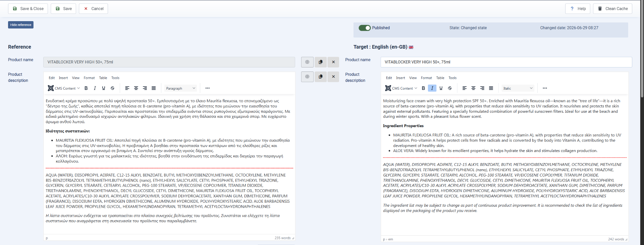
Task: Align right in target editor
Action: point(482,88)
